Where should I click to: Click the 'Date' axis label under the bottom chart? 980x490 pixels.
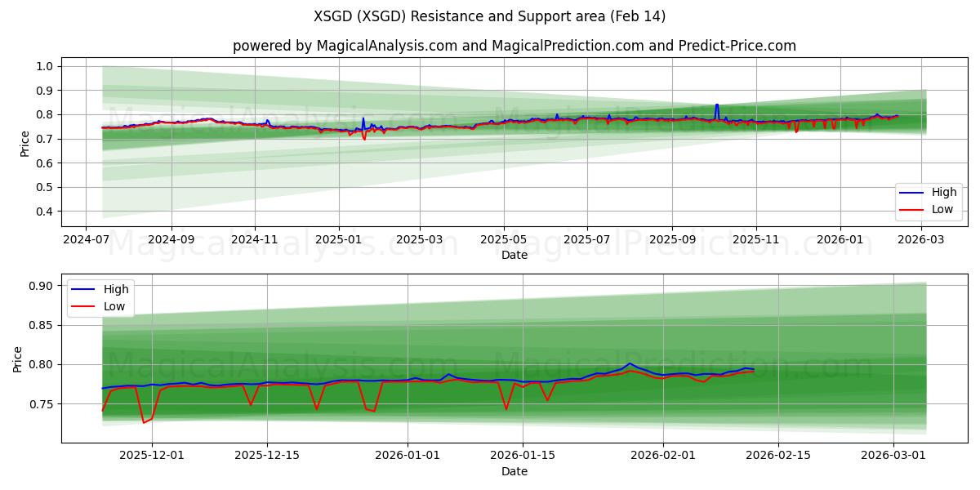(514, 471)
